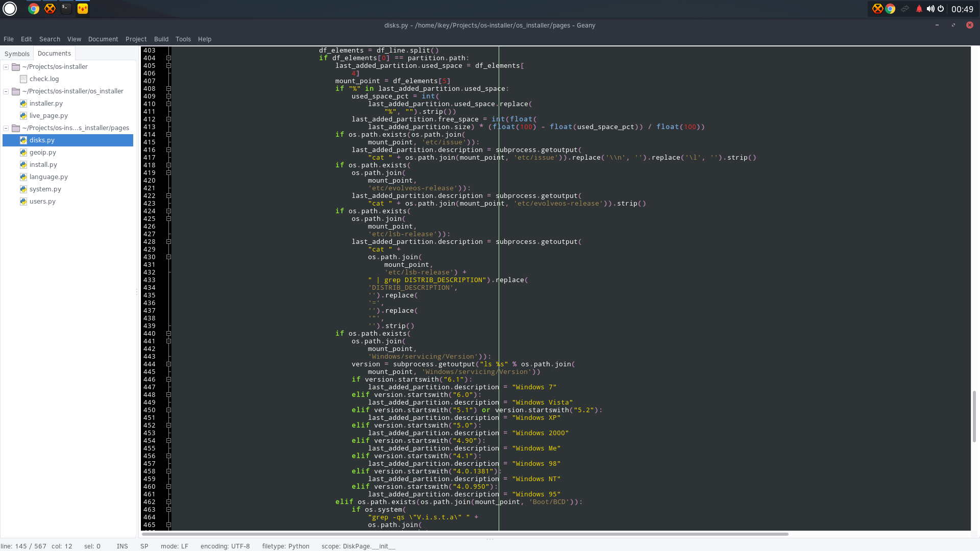Click the Python file icon beside live_page.py
The image size is (980, 551).
pyautogui.click(x=23, y=116)
